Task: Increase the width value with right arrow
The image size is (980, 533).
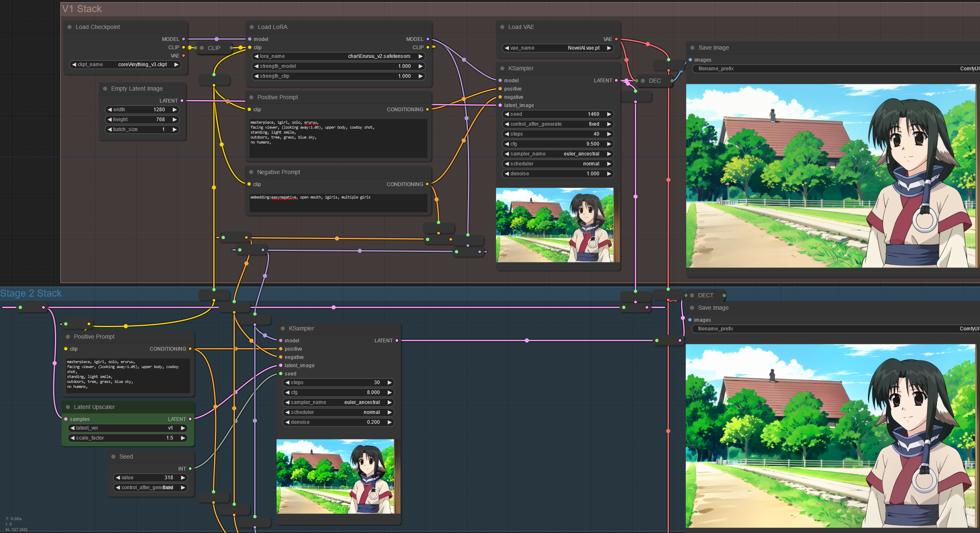Action: pyautogui.click(x=175, y=110)
